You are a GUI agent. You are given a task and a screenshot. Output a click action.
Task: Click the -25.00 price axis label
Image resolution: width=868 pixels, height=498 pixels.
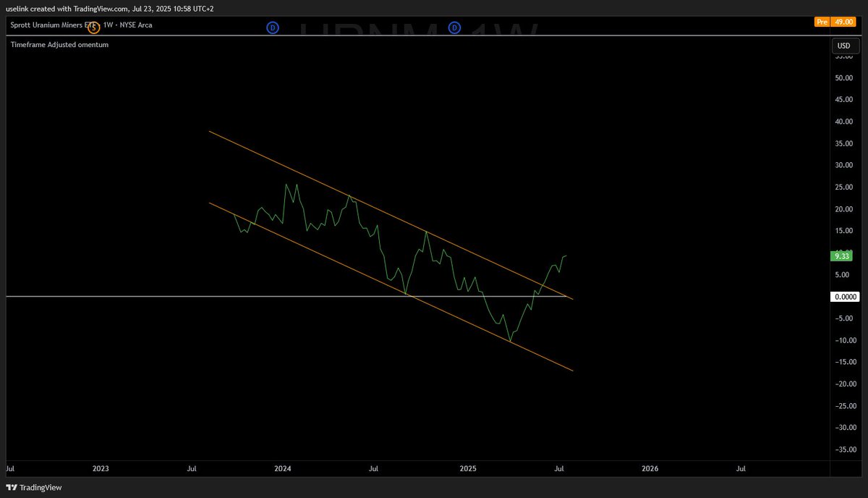844,405
